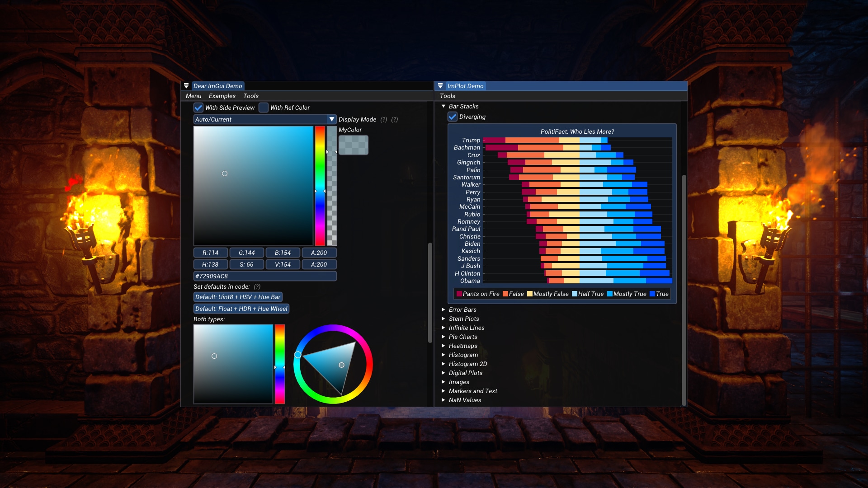Click the Default: Uint8 + HSV + Hue Bar button
Screen dimensions: 868x488
(238, 297)
